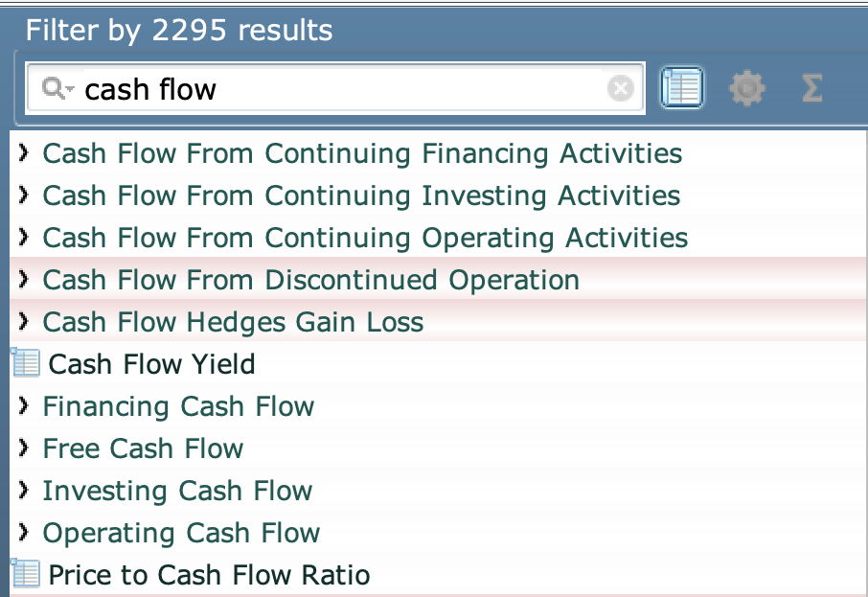This screenshot has height=597, width=868.
Task: Select the Price to Cash Flow Ratio item
Action: [x=209, y=575]
